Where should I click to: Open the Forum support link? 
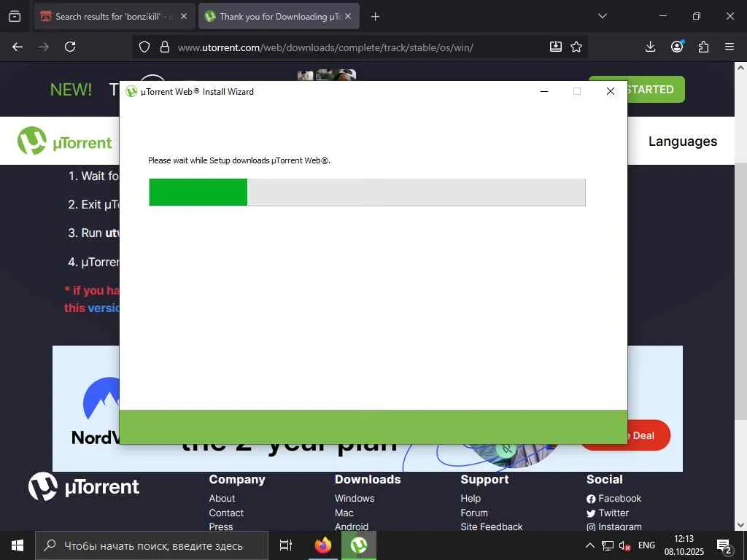coord(474,513)
